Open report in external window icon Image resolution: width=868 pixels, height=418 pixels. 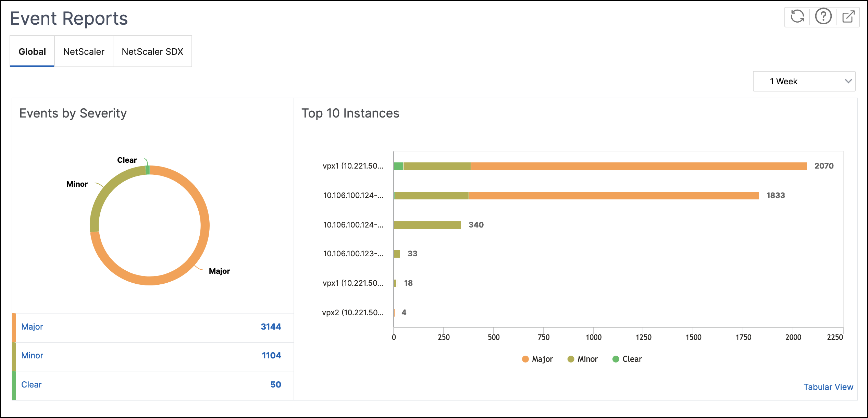[x=848, y=16]
